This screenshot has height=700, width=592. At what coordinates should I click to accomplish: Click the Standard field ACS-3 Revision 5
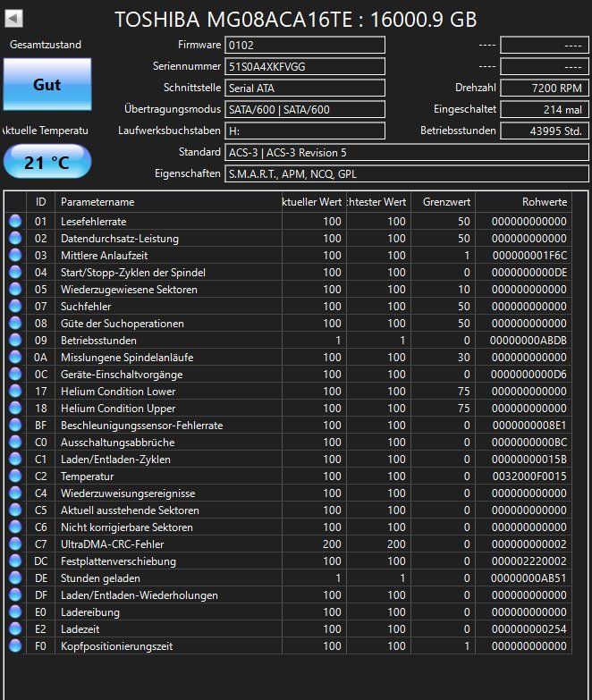(406, 152)
